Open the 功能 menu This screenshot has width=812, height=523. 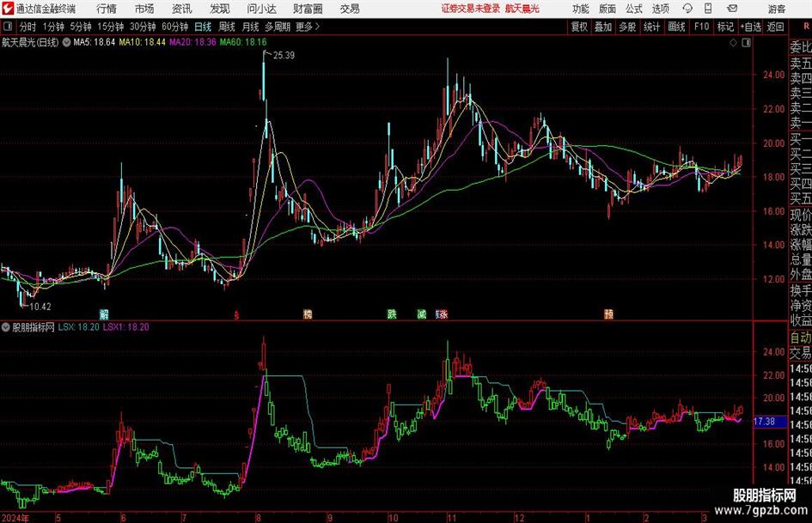[x=581, y=9]
